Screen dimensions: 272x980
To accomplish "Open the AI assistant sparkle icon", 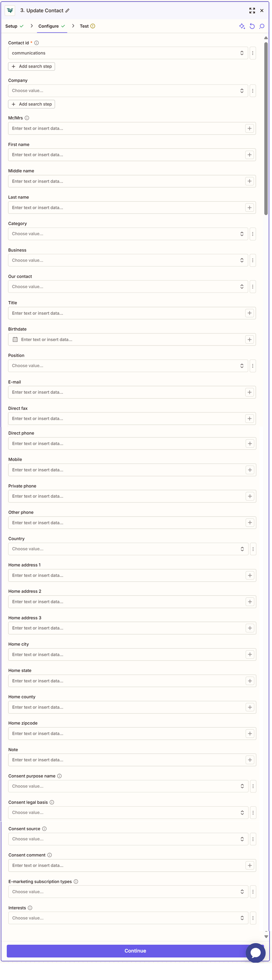I will (242, 26).
